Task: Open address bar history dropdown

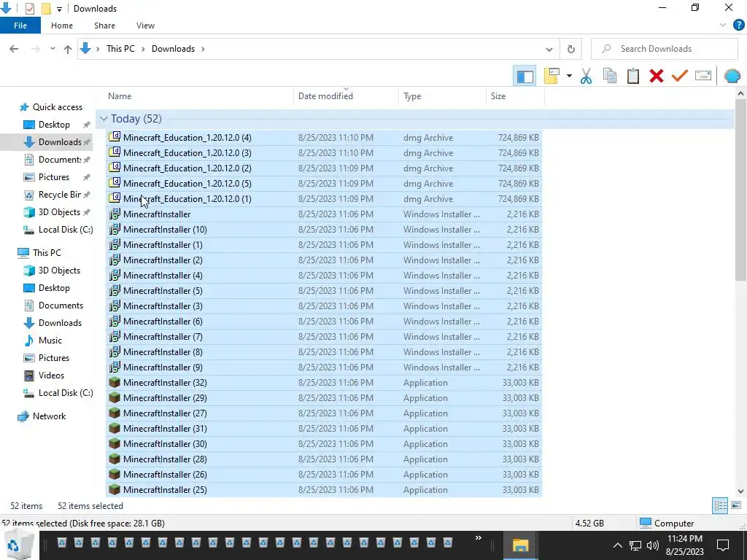Action: click(x=549, y=49)
